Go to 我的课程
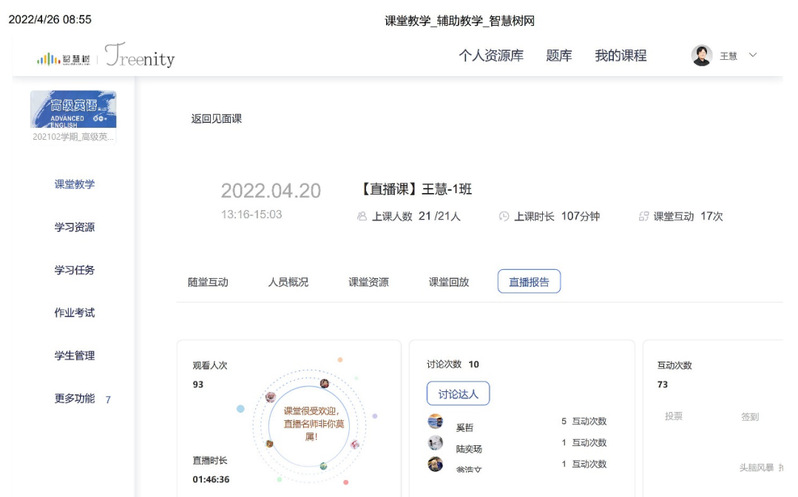Screen dimensions: 798x497 pos(620,56)
